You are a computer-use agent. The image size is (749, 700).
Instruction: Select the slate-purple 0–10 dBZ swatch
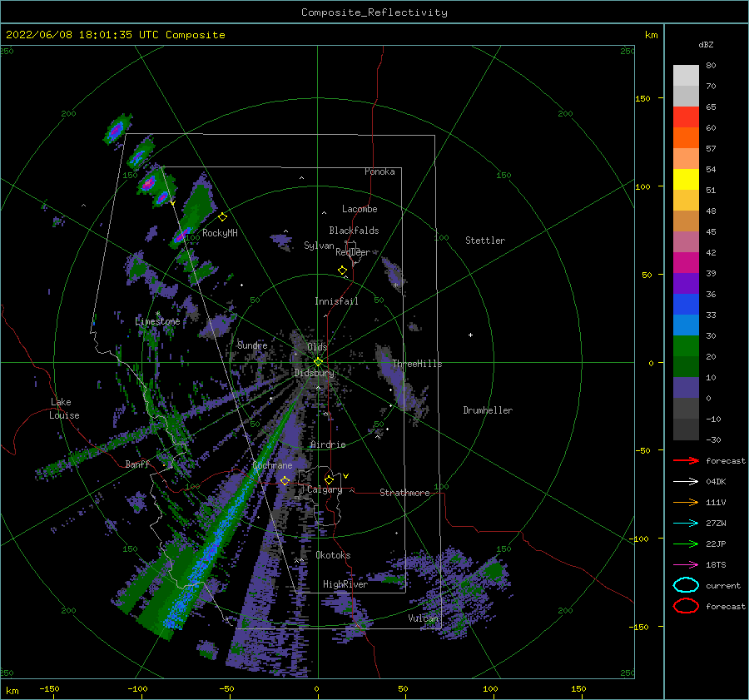point(686,388)
